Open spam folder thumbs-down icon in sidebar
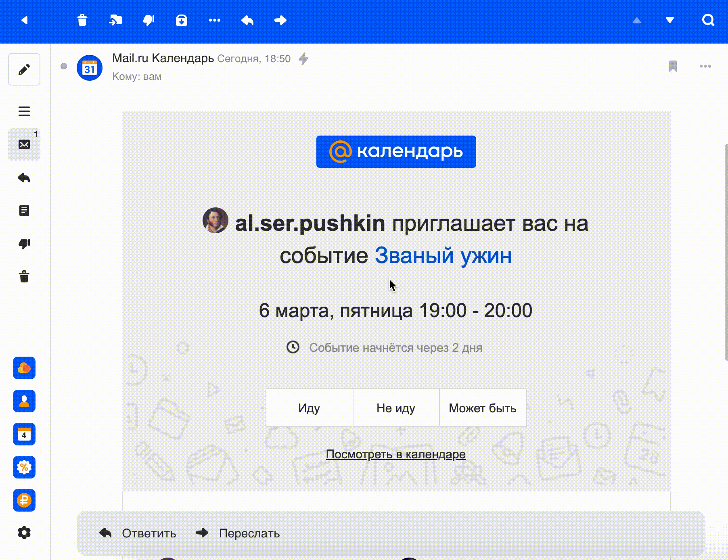This screenshot has width=728, height=560. click(24, 244)
